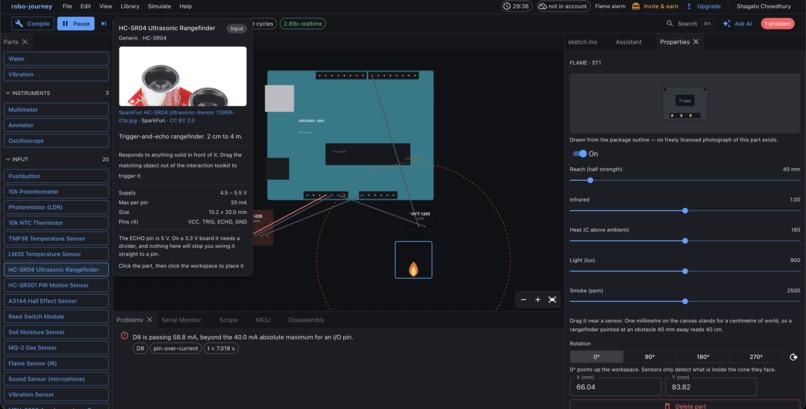The width and height of the screenshot is (806, 409).
Task: Select the Flame Sensor (IR) part
Action: (x=57, y=363)
